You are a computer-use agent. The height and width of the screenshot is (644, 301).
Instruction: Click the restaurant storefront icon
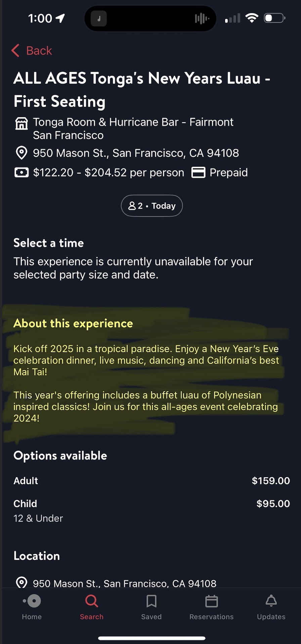(21, 123)
